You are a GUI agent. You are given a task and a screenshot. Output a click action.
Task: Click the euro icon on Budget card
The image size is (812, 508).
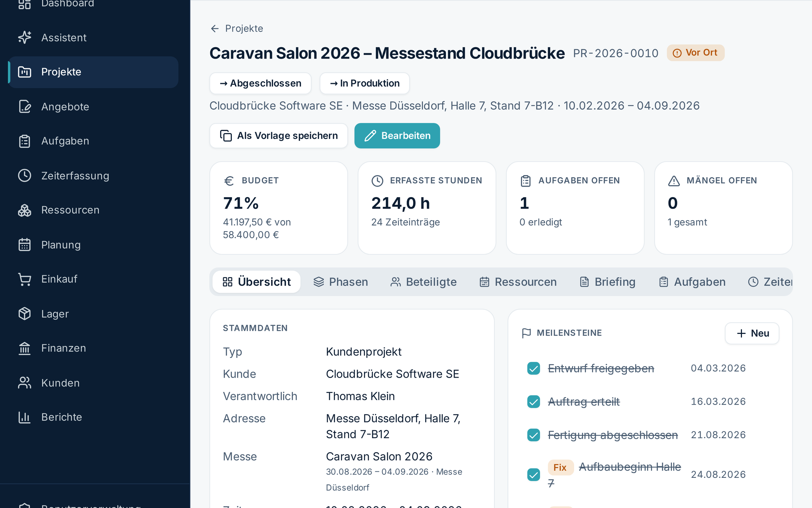(x=229, y=181)
